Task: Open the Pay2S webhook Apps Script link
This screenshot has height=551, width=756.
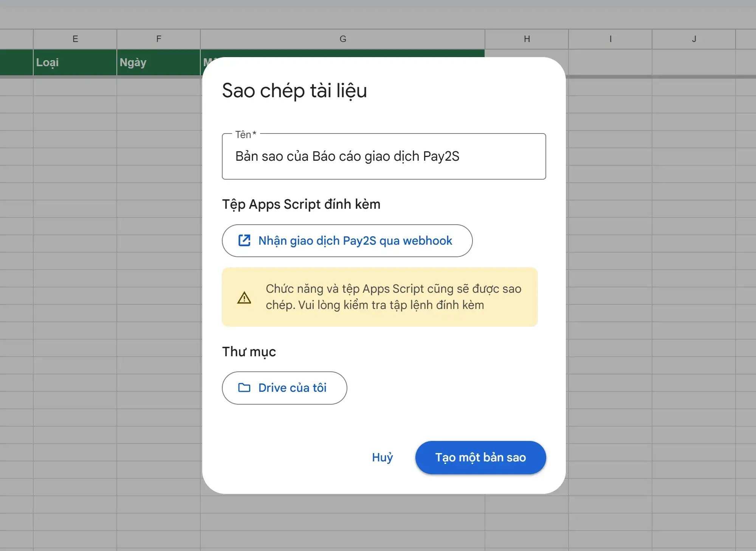Action: tap(347, 241)
